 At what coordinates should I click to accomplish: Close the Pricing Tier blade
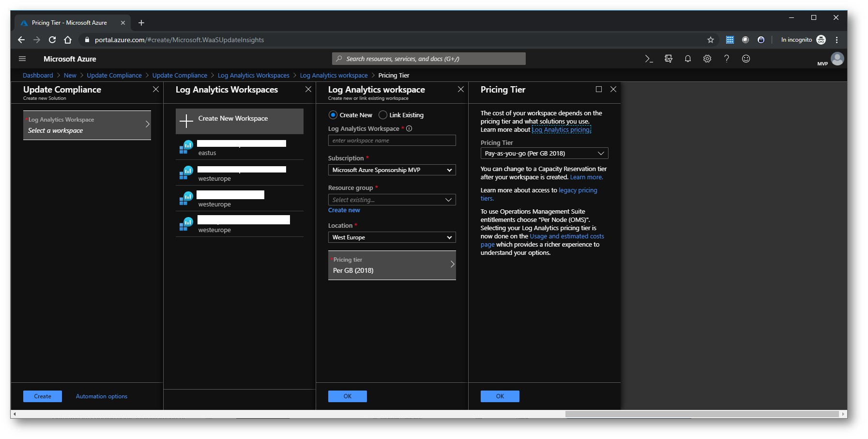(x=613, y=89)
